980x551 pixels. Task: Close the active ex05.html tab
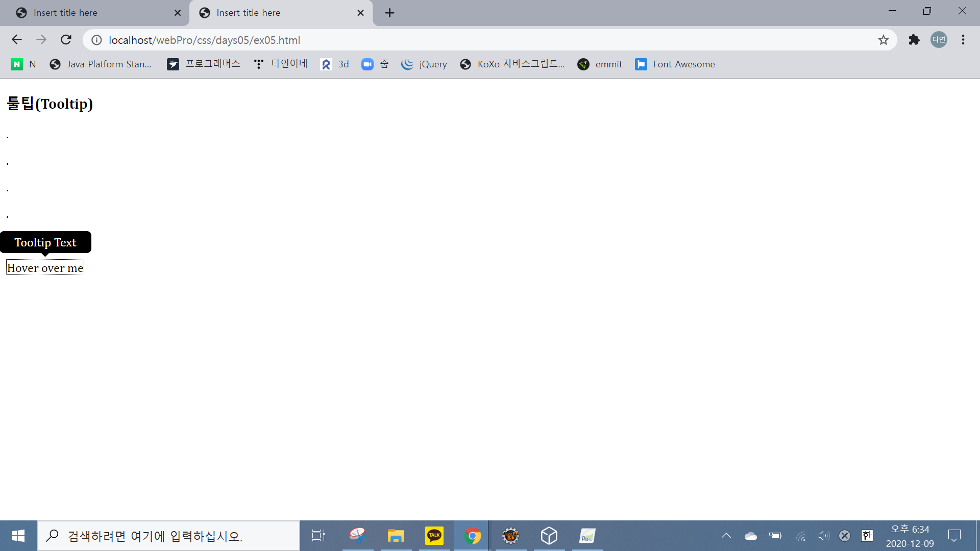pyautogui.click(x=360, y=13)
